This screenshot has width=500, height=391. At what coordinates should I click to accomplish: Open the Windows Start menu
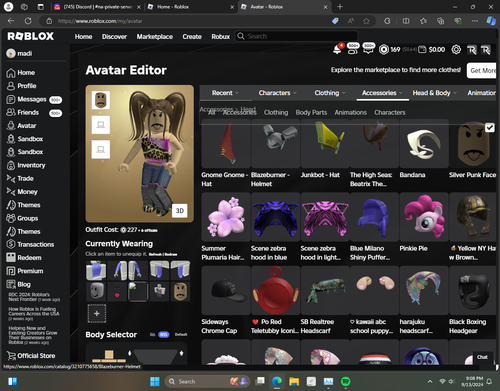click(155, 381)
